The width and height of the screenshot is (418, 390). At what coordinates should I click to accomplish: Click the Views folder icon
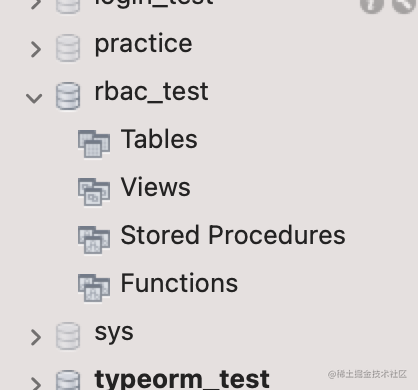coord(94,192)
